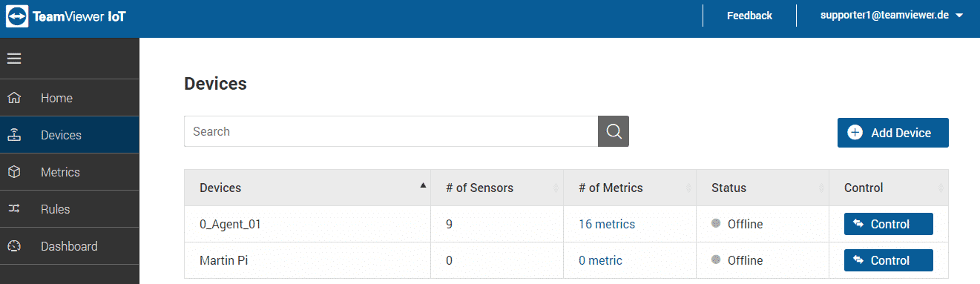Screen dimensions: 980x284
Task: Open the 16 metrics link
Action: coord(607,224)
